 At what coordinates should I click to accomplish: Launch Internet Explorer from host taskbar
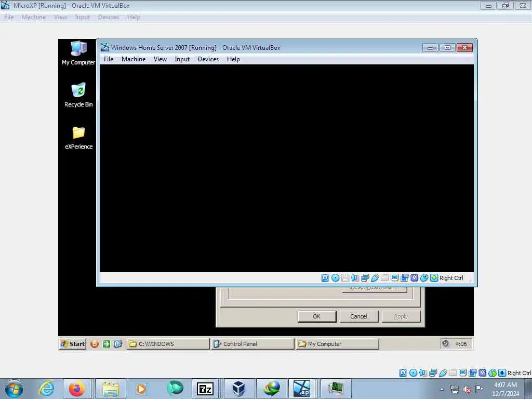(x=46, y=389)
